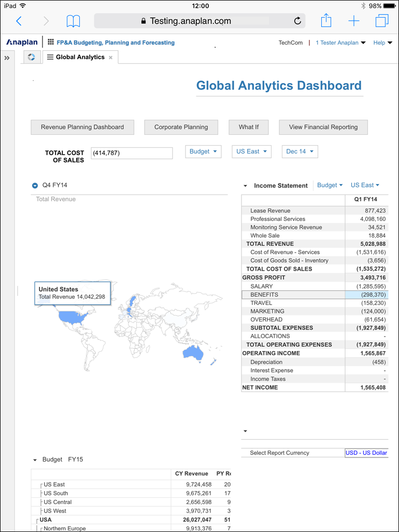The image size is (399, 532).
Task: Show all tabs with tabs icon
Action: [382, 21]
